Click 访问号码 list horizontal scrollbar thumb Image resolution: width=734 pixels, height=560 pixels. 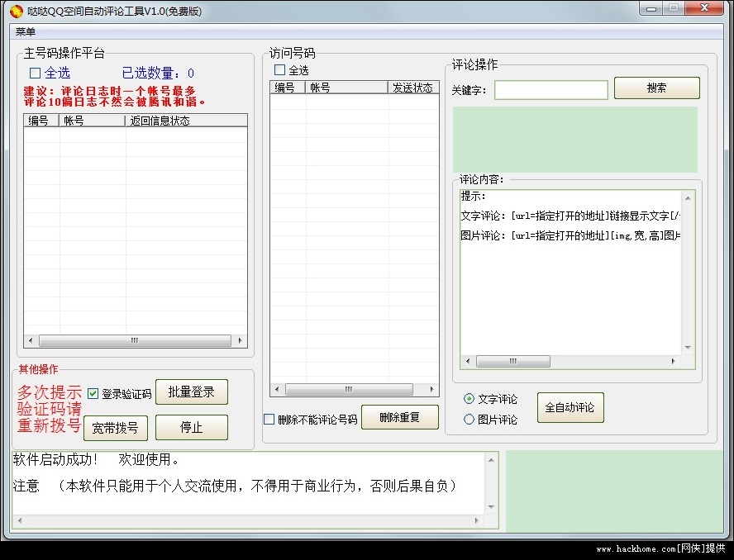349,389
